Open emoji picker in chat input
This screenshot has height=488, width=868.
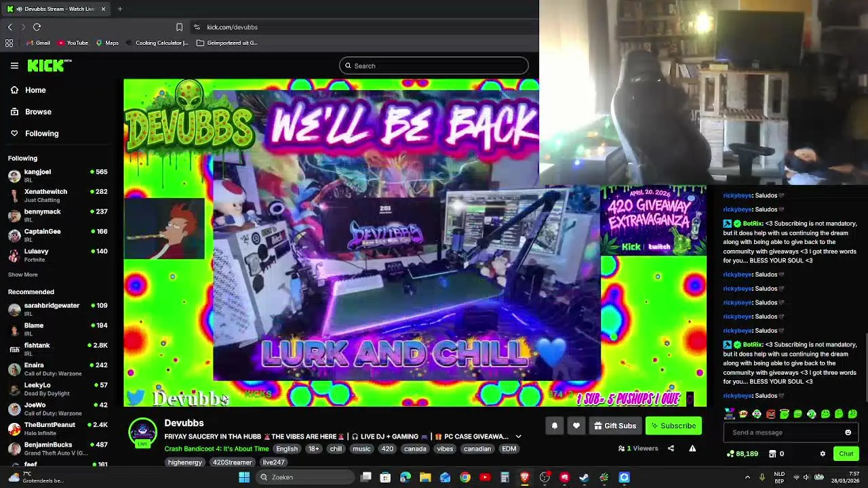coord(848,432)
